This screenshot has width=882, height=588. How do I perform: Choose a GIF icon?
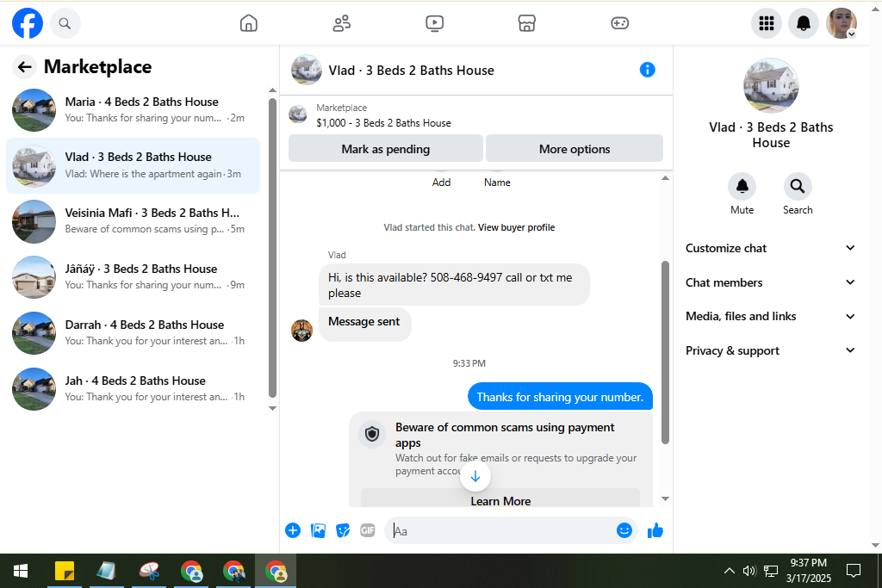click(x=367, y=530)
